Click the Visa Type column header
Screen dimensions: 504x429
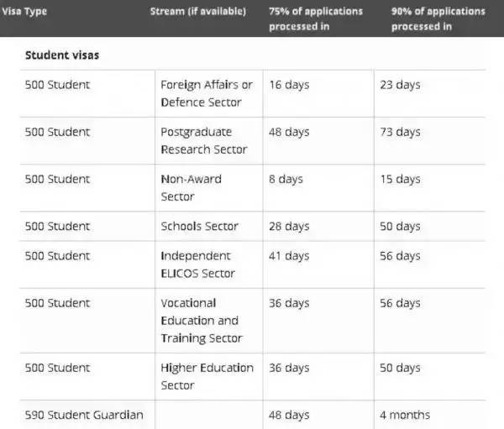pyautogui.click(x=24, y=11)
